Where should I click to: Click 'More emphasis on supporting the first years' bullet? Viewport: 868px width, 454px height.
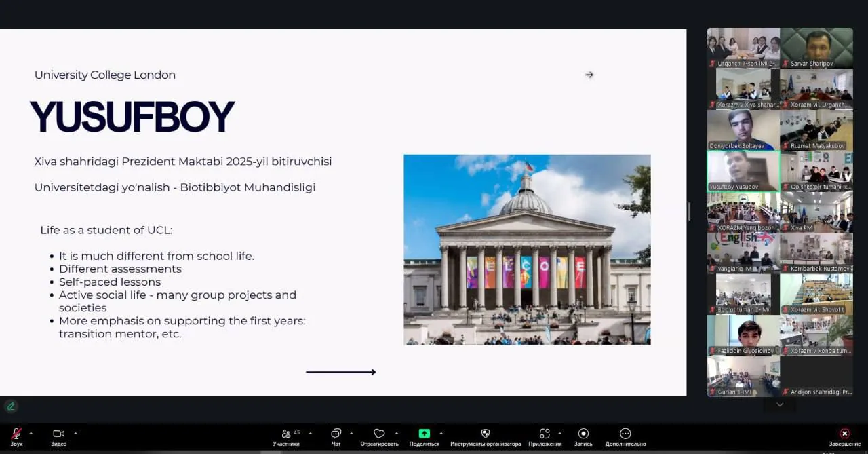point(182,327)
